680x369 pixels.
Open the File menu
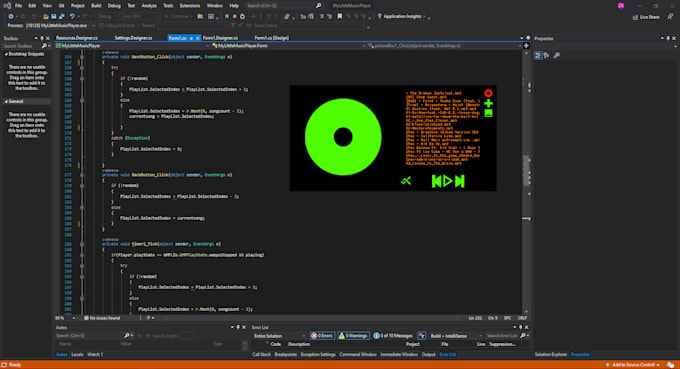point(18,6)
